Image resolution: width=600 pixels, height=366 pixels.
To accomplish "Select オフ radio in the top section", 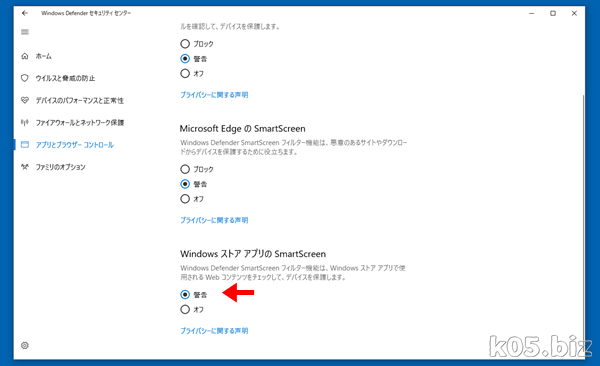I will point(185,73).
